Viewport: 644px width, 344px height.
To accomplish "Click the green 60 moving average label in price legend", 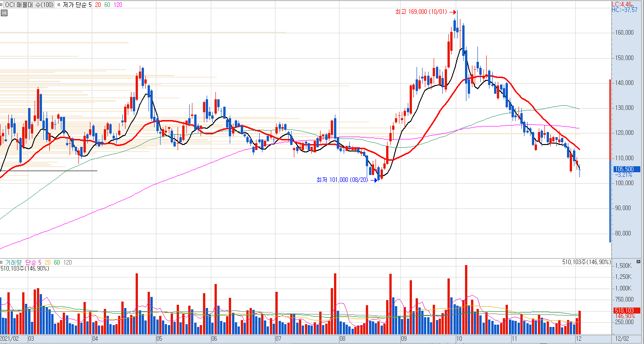I will (x=107, y=5).
